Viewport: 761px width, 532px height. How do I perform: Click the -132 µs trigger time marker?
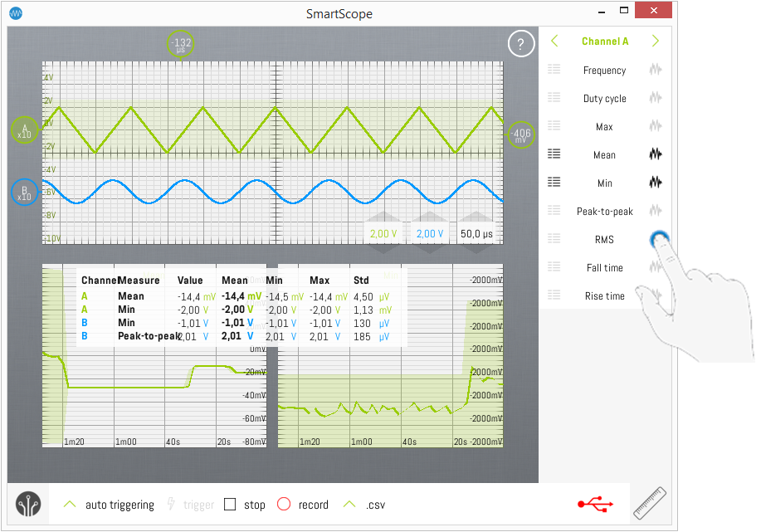pos(180,43)
